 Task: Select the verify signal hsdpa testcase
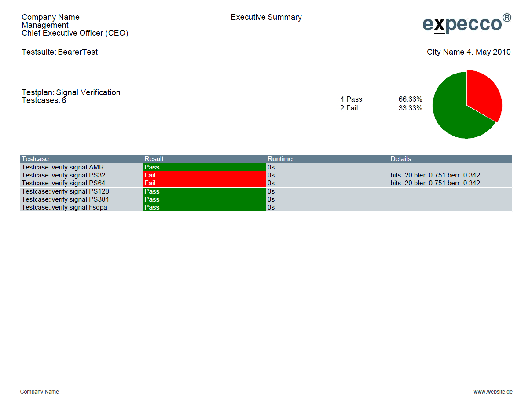coord(64,207)
